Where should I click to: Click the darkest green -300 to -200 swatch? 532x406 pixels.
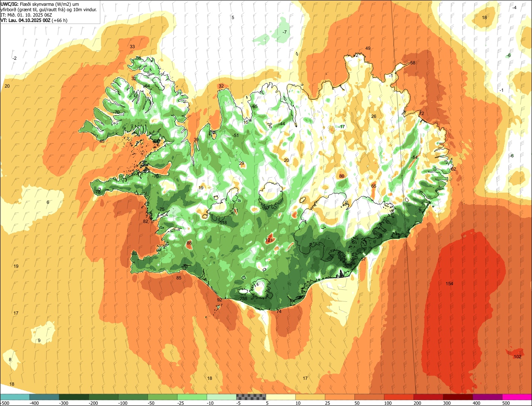coord(74,397)
